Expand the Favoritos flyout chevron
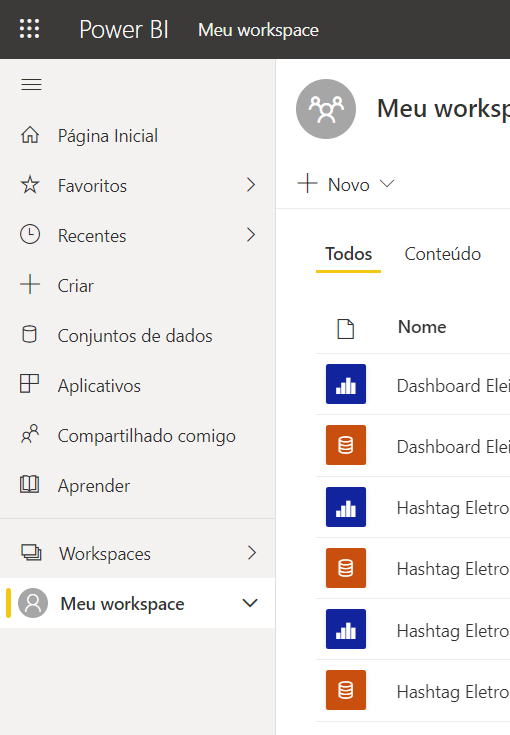Screen dimensions: 510x735 pyautogui.click(x=251, y=185)
